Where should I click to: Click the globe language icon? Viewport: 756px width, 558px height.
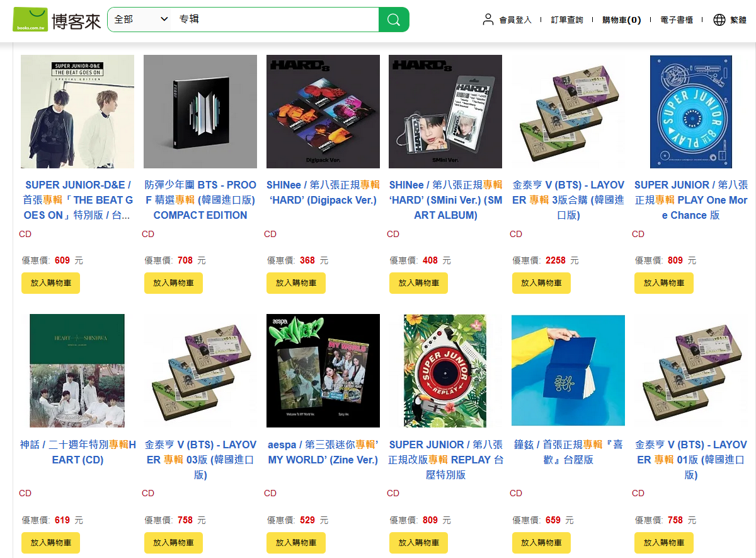click(719, 20)
